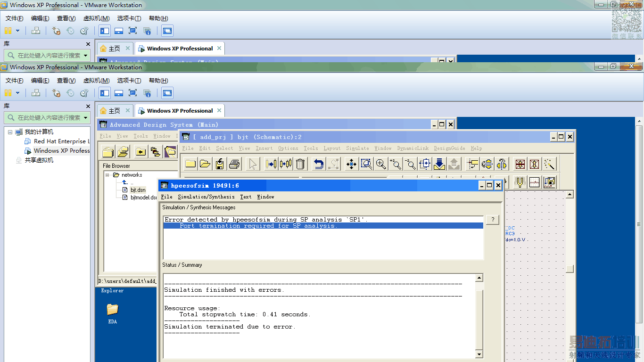This screenshot has height=362, width=644.
Task: Click new project icon in ADS Main
Action: (108, 151)
